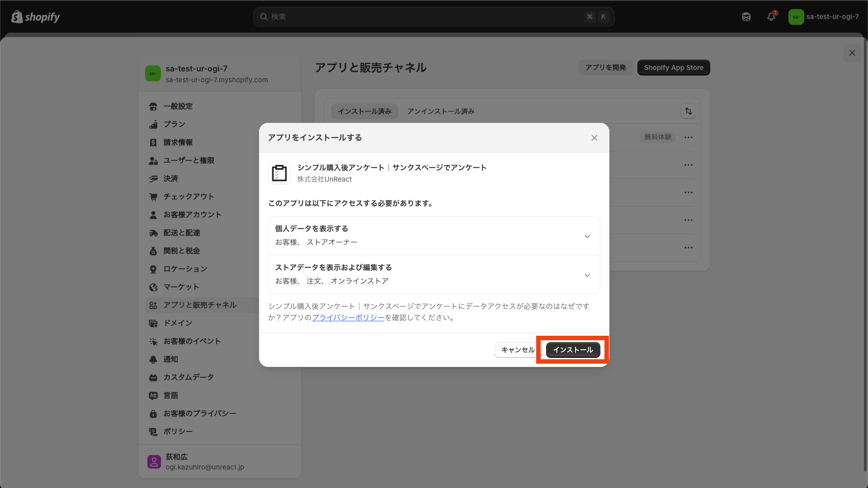Click the 荻和広 user avatar at sidebar bottom
The image size is (868, 488).
(x=154, y=461)
